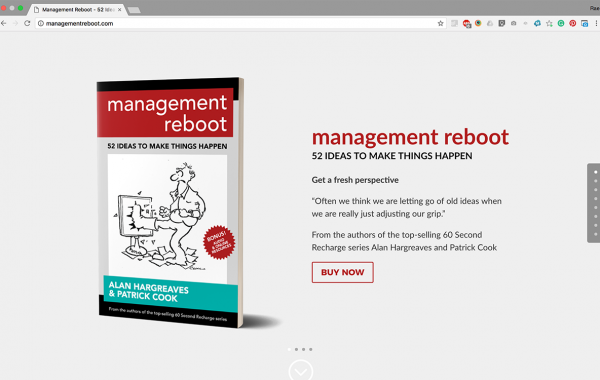Reload the managementreboot.com page
This screenshot has height=380, width=600.
[27, 23]
